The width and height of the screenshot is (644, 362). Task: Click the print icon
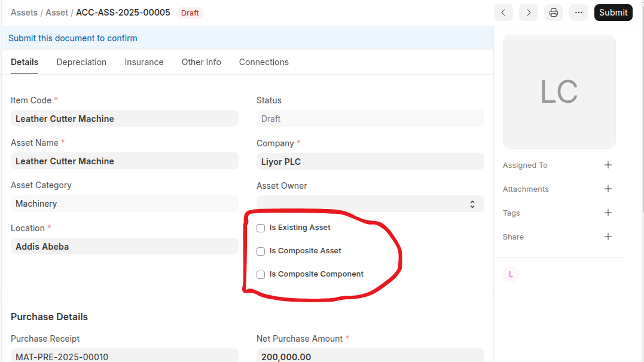tap(554, 13)
